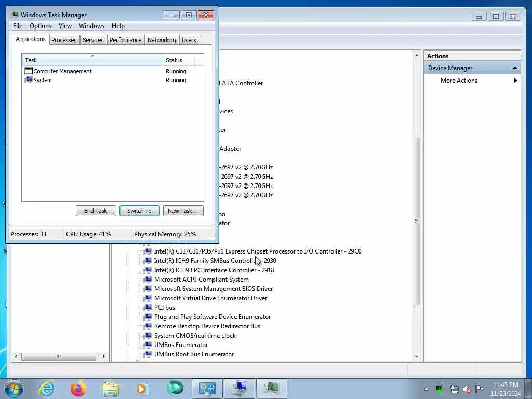
Task: Click the UMBus Root Bus Enumerator icon
Action: pos(148,354)
